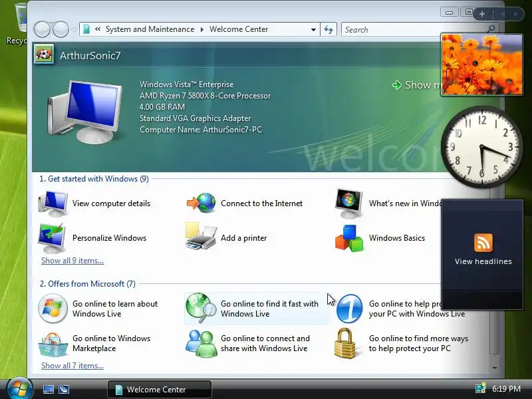Image resolution: width=532 pixels, height=399 pixels.
Task: Click the 6:19 PM taskbar clock
Action: [x=506, y=389]
